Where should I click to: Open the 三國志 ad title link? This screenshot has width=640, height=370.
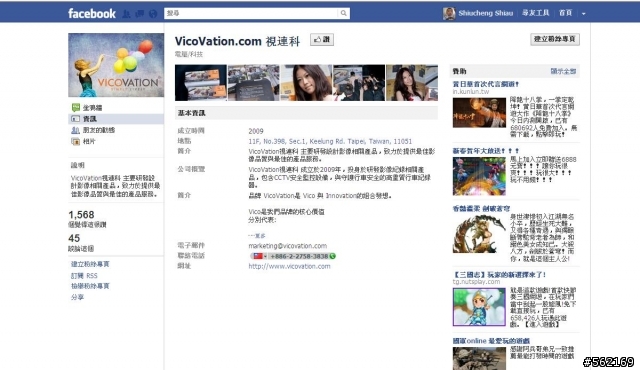499,275
